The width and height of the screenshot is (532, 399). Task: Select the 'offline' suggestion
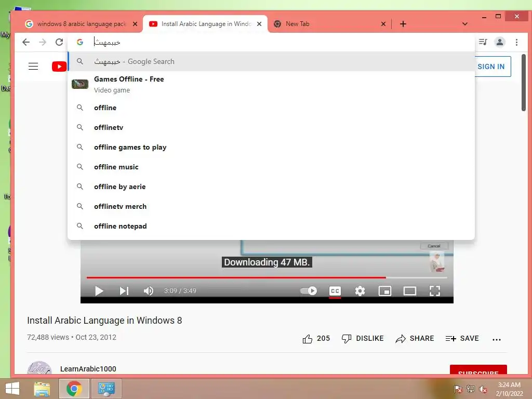point(271,108)
